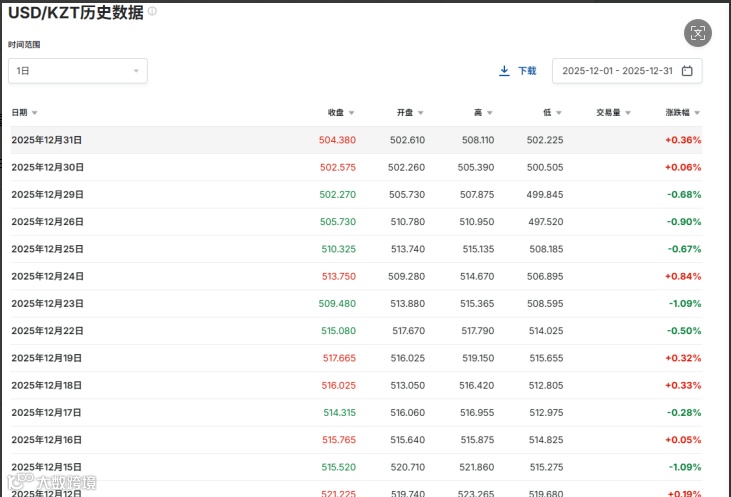The height and width of the screenshot is (497, 731).
Task: Click the round scan/translate icon button
Action: tap(697, 33)
